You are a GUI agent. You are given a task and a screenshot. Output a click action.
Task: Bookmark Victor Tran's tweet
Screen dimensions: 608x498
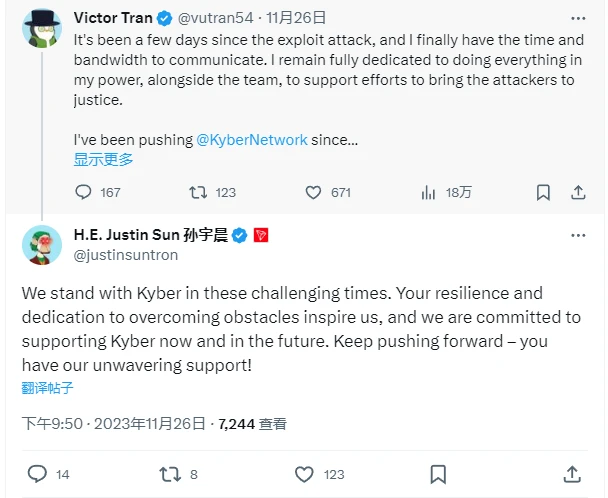(542, 192)
